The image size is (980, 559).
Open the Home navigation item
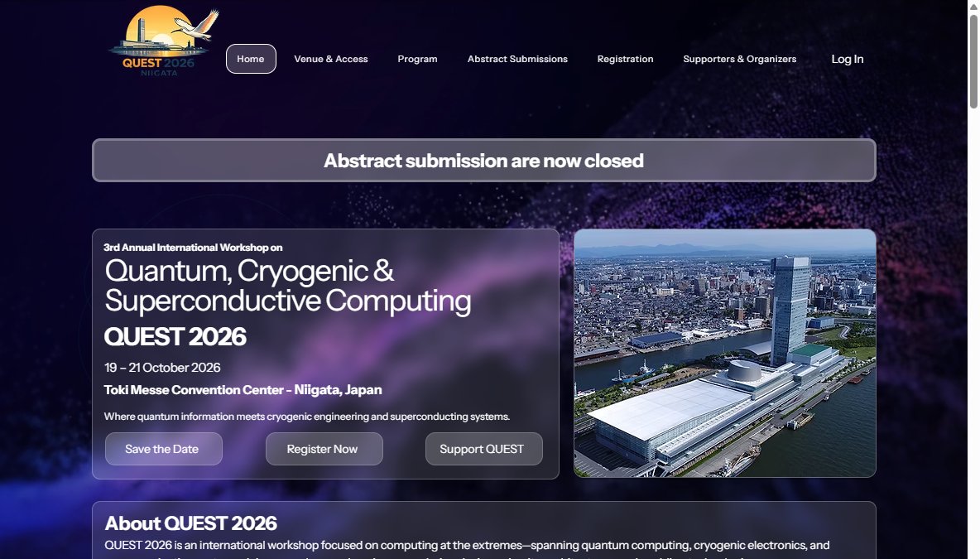click(x=251, y=59)
